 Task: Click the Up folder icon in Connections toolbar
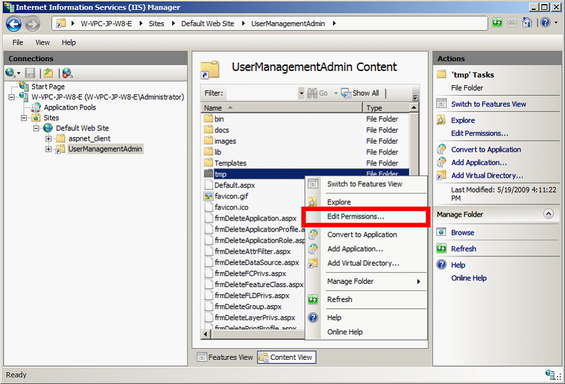pos(49,73)
